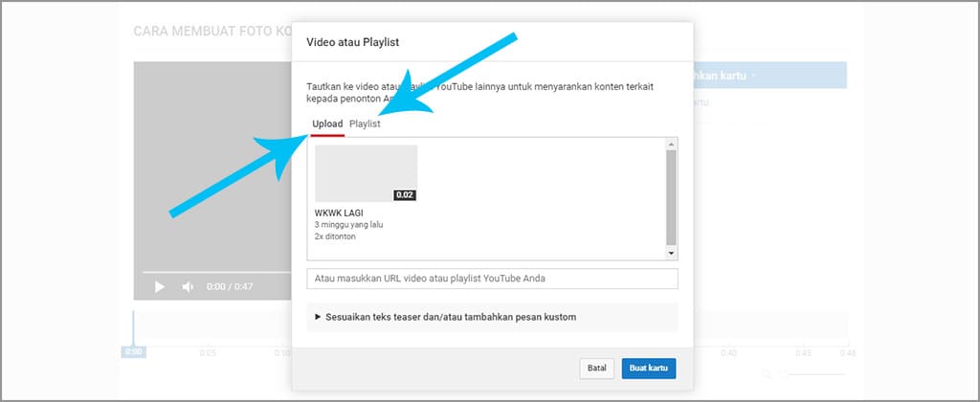Mute the video with the speaker icon
Screen dimensions: 980x402
point(188,287)
